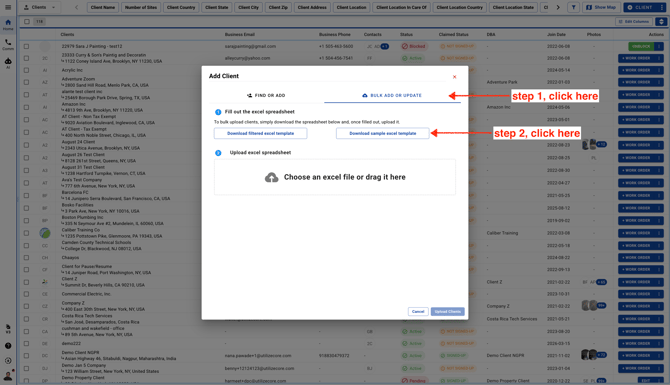Screen dimensions: 670x385
Task: Switch to the Find or Add tab
Action: pyautogui.click(x=266, y=95)
